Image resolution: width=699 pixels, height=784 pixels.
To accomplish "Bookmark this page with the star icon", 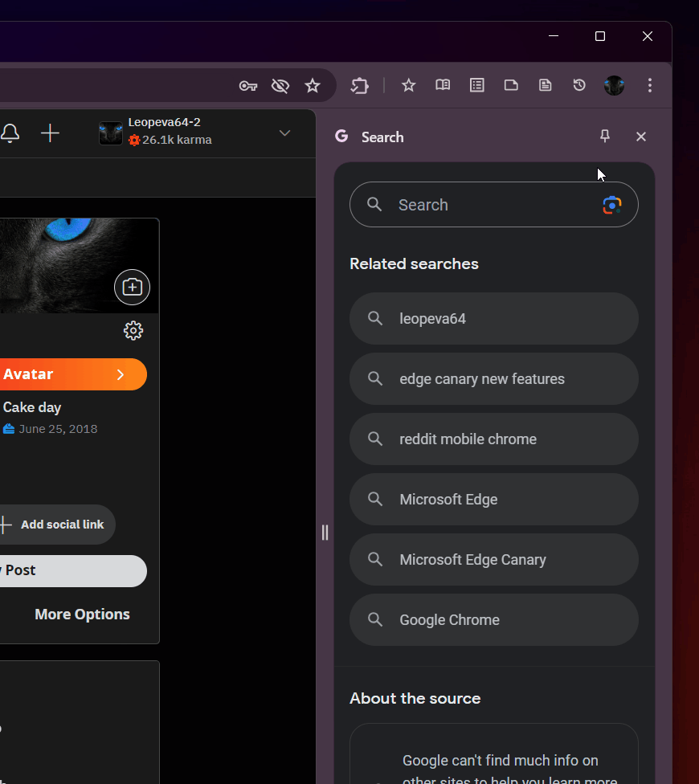I will 313,85.
